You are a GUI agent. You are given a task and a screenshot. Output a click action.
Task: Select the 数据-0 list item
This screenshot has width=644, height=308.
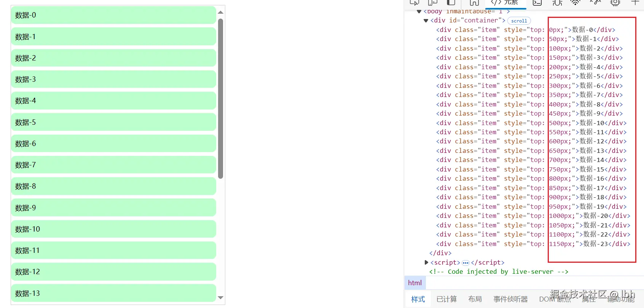(113, 15)
